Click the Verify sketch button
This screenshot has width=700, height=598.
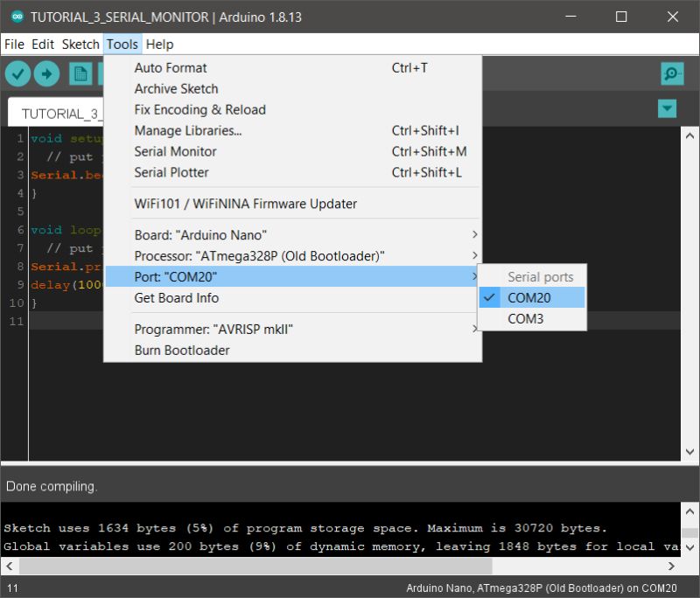click(17, 73)
